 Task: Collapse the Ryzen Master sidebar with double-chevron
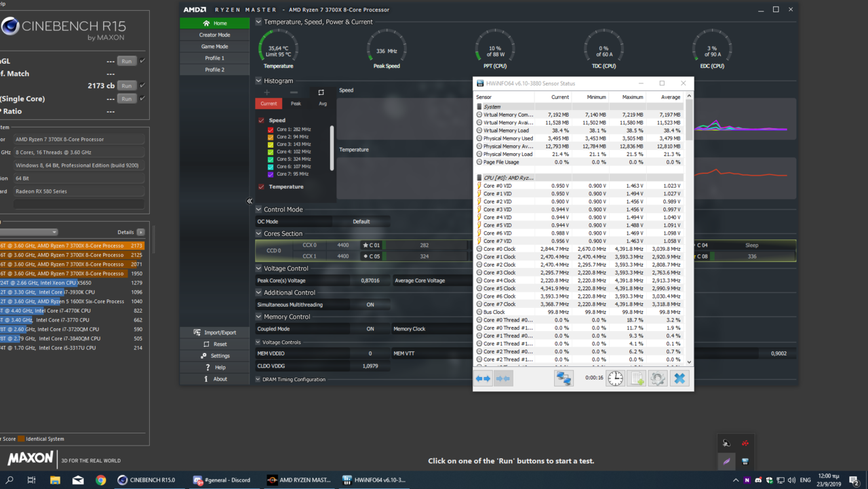point(250,201)
